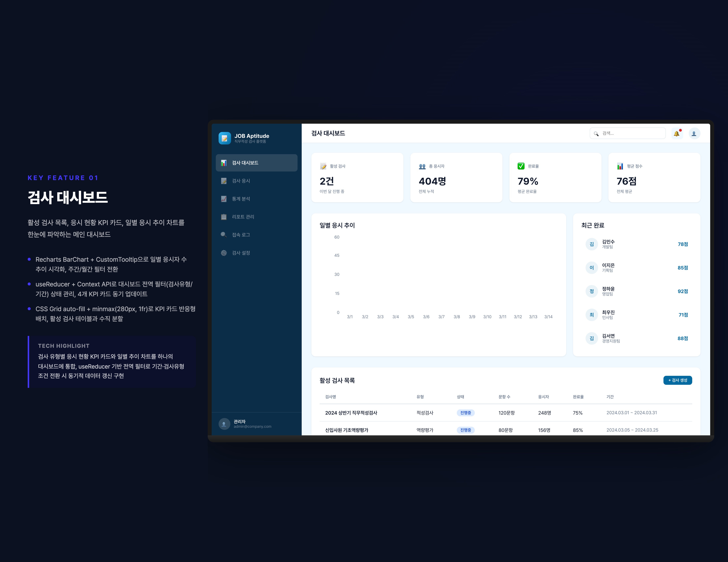Click the + 검사 생성 button

tap(677, 380)
